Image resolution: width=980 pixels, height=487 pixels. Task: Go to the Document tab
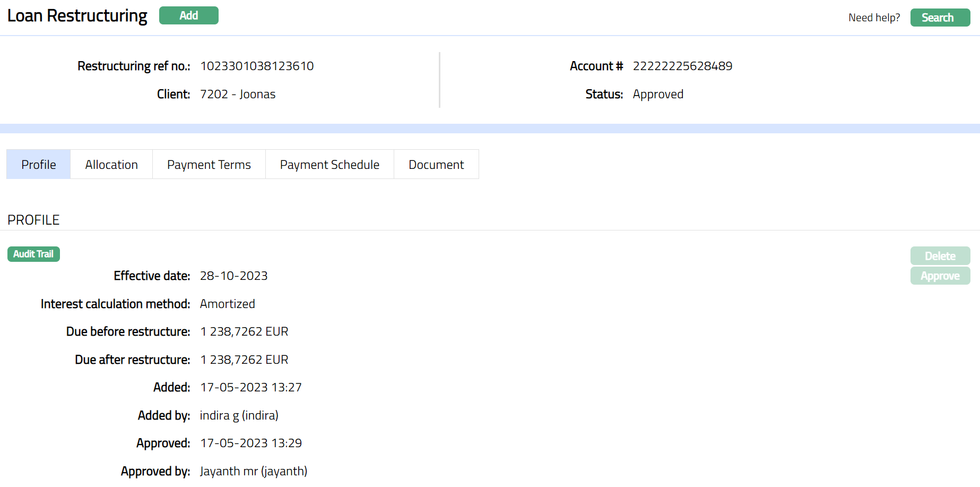click(x=436, y=165)
